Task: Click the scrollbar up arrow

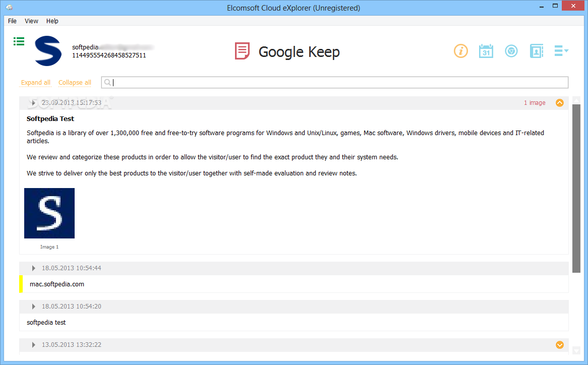Action: click(x=576, y=100)
